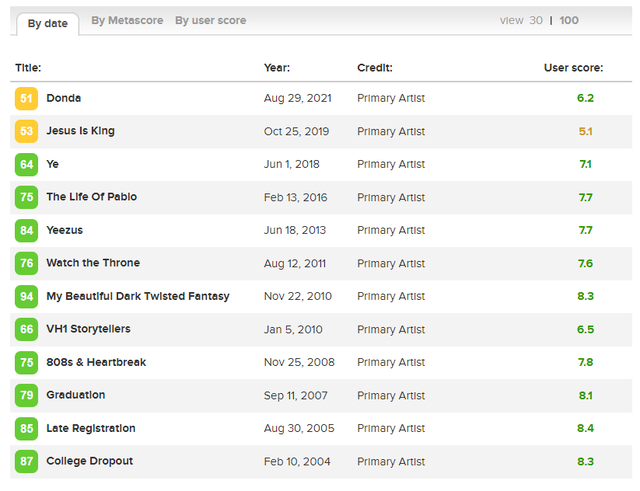640x491 pixels.
Task: Click the 64 Metascore badge for Ye
Action: [x=26, y=165]
